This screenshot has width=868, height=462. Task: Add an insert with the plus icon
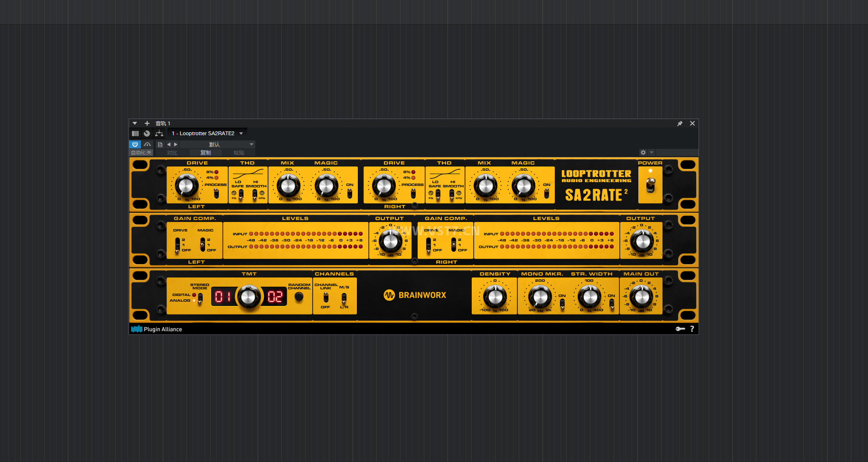[x=147, y=123]
